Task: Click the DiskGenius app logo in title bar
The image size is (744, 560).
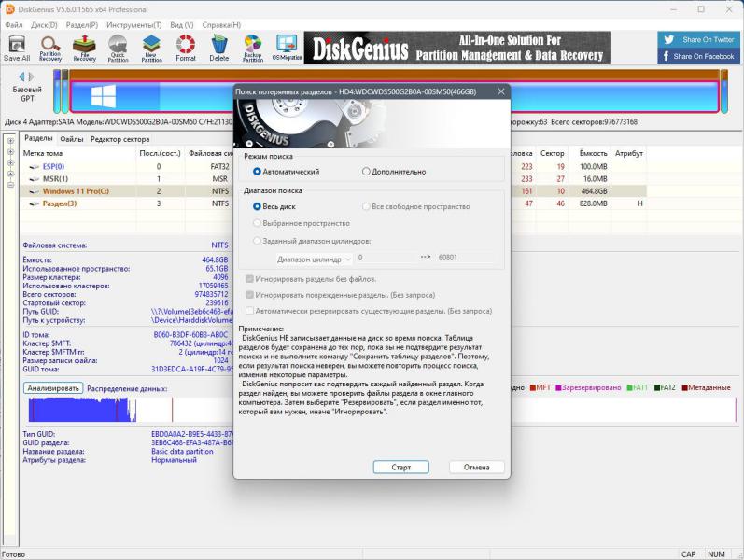Action: click(9, 9)
